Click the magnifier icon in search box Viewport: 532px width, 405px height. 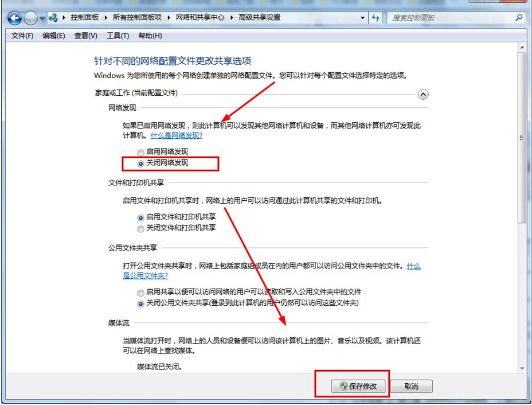[518, 17]
